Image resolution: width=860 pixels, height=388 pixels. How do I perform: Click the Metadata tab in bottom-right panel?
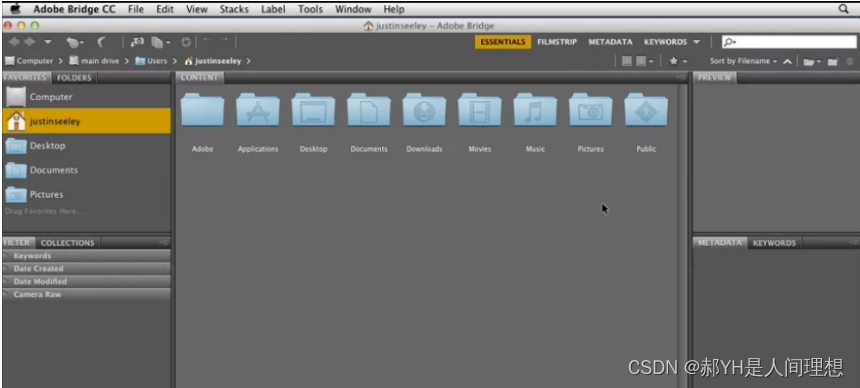coord(720,243)
